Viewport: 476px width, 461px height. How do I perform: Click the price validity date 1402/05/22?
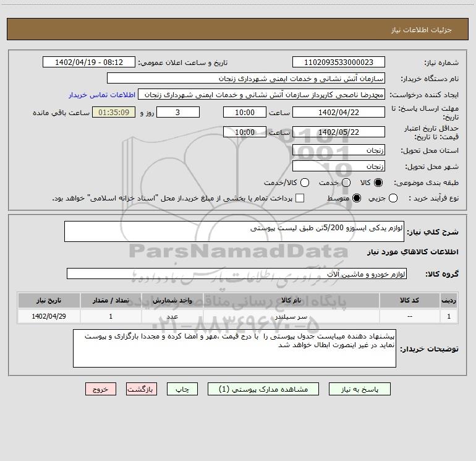point(339,132)
